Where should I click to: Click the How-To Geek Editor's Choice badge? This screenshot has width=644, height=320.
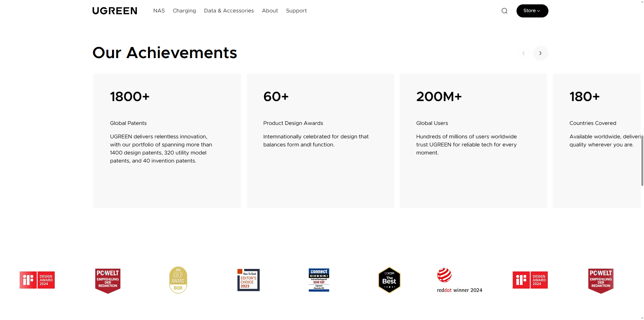248,280
